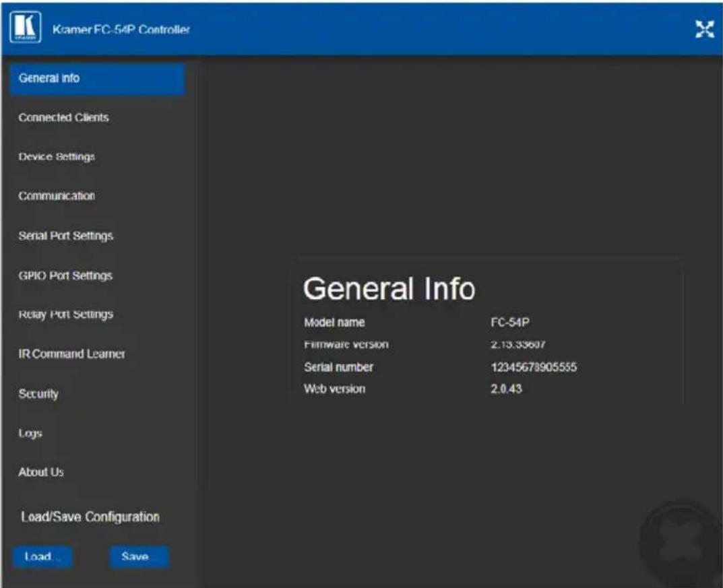Click the Model name label
Image resolution: width=723 pixels, height=588 pixels.
(334, 323)
